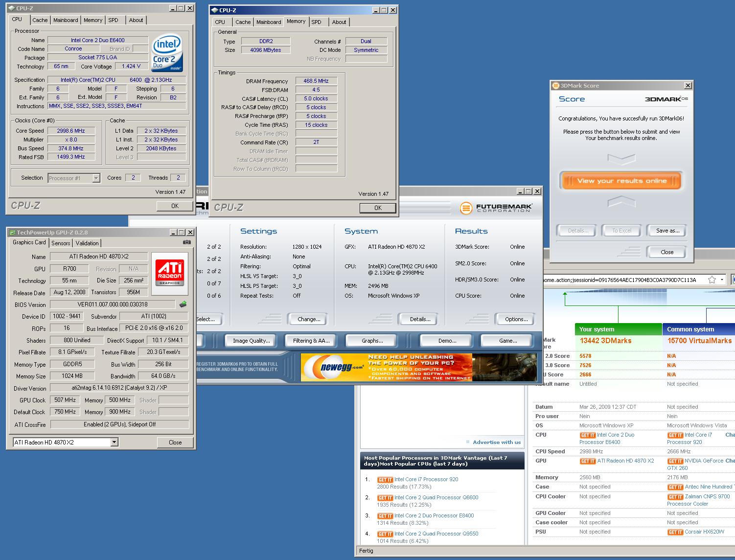Click the DRAM Frequency value 468.5 MHz

pos(316,81)
